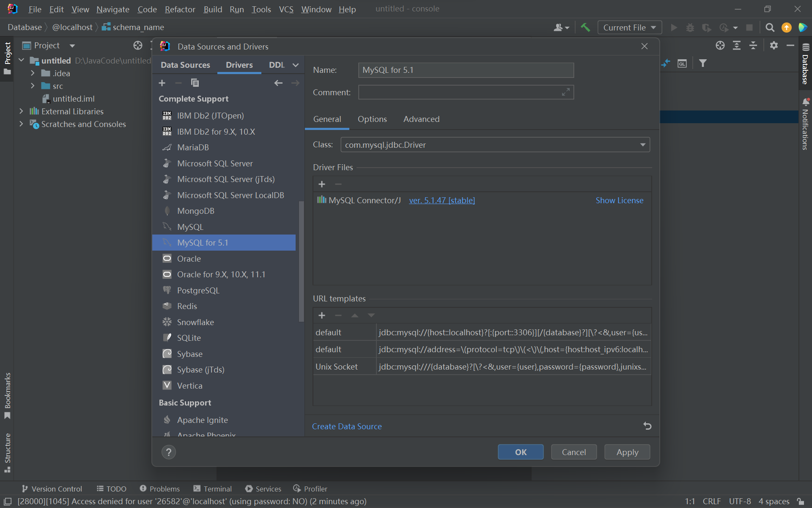Expand the Comment field editor
812x508 pixels.
pyautogui.click(x=565, y=92)
